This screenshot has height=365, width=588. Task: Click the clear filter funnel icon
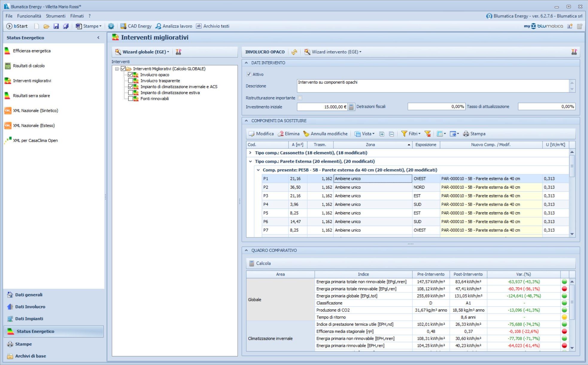coord(428,134)
